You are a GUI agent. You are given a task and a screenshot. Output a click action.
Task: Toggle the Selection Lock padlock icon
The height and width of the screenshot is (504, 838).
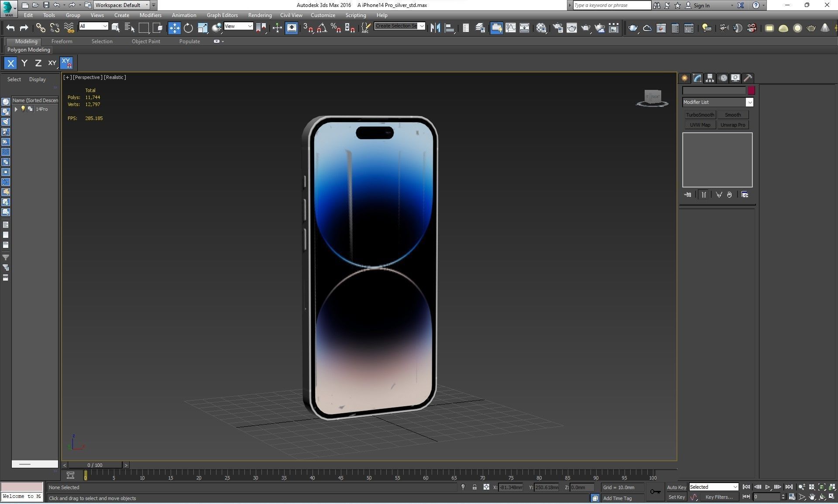[x=474, y=487]
